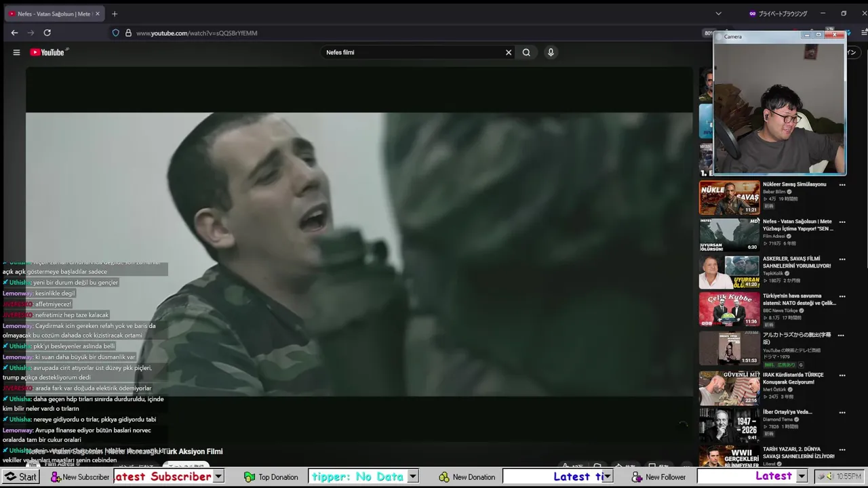Select the Nefes - Vatan Sağolsun tab
Image resolution: width=868 pixels, height=488 pixels.
(54, 14)
